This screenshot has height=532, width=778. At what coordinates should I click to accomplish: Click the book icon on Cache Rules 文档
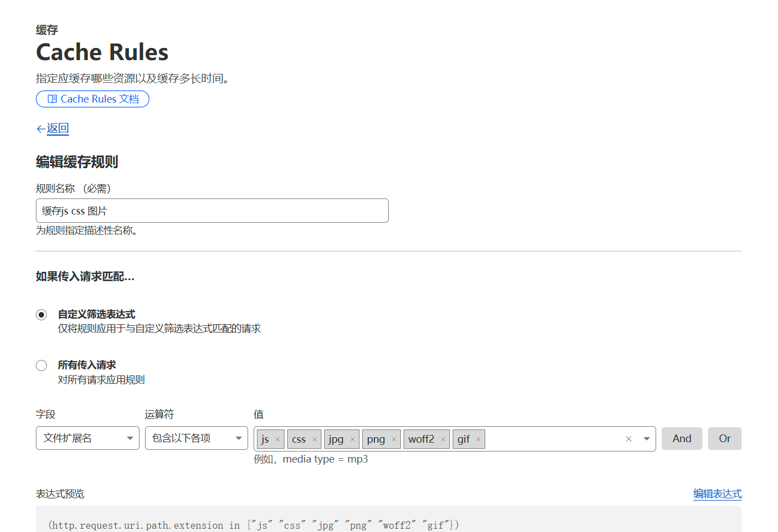(x=52, y=99)
